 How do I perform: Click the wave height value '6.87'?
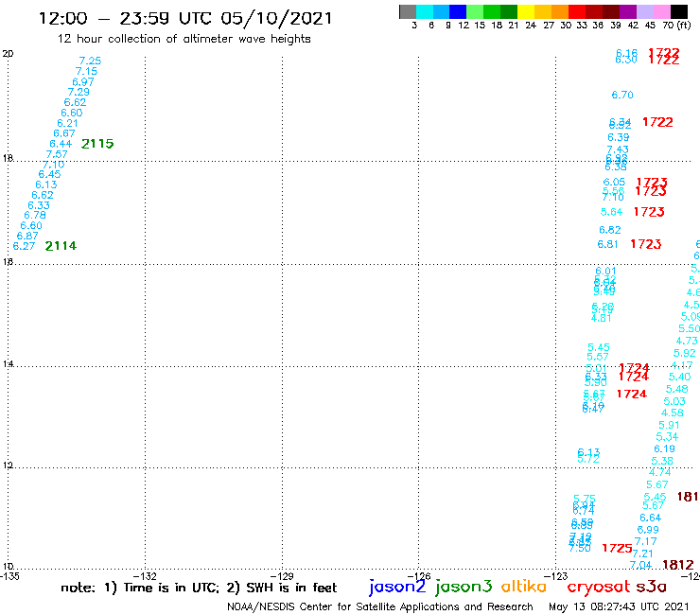click(x=27, y=236)
